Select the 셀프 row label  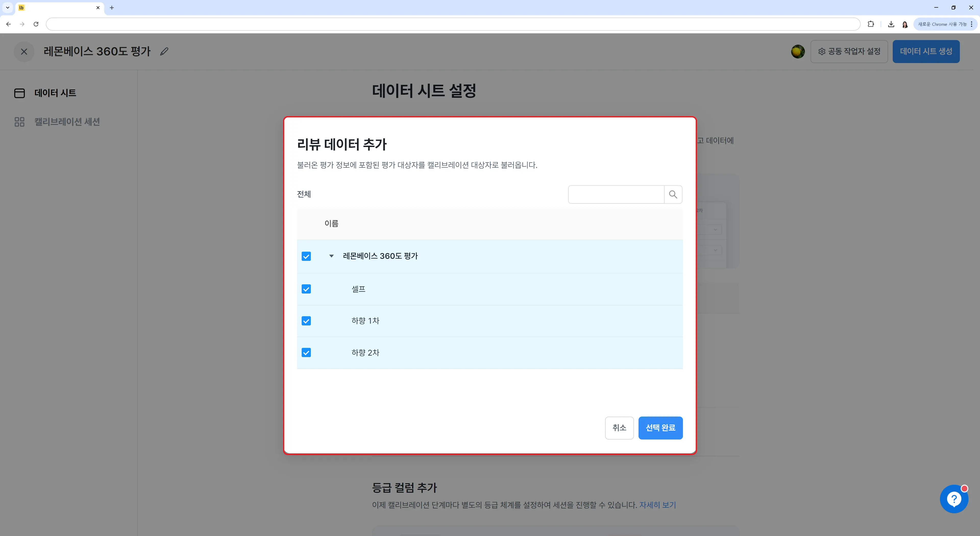pos(358,289)
